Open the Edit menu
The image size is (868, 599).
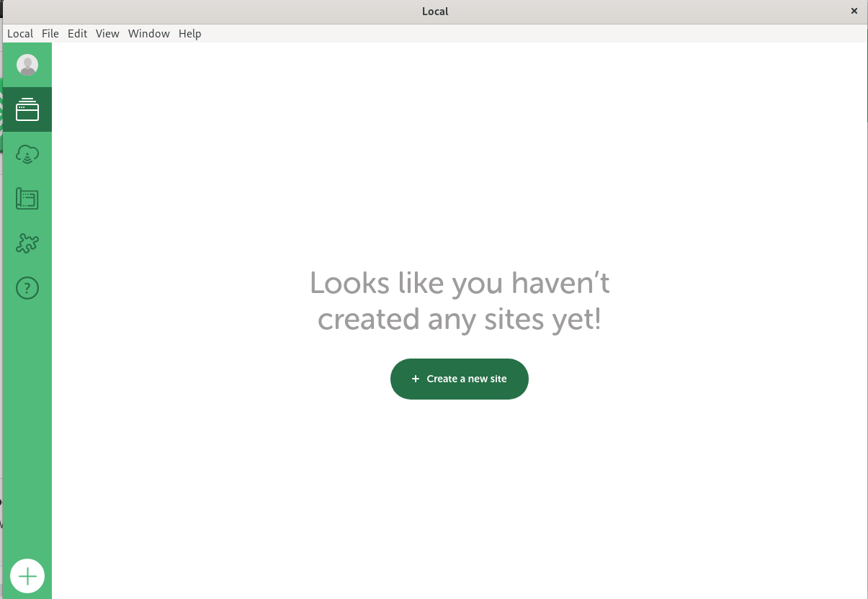pos(77,34)
